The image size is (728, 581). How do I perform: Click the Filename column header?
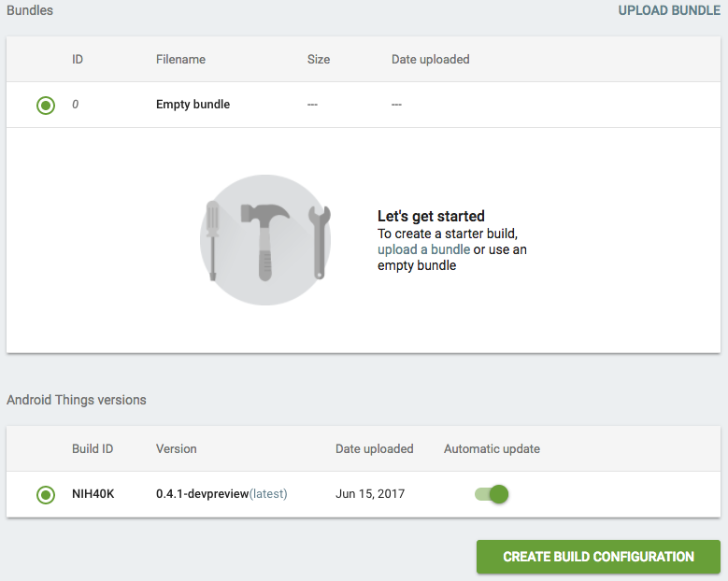tap(180, 59)
